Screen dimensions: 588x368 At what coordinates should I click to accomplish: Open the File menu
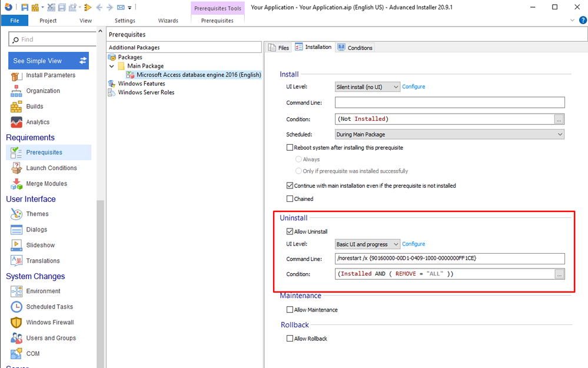coord(15,21)
